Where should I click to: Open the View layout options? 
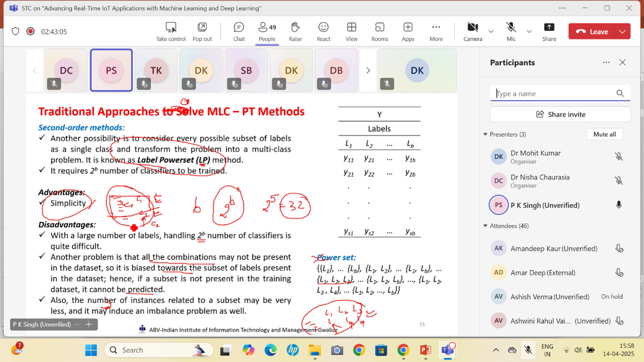point(352,31)
